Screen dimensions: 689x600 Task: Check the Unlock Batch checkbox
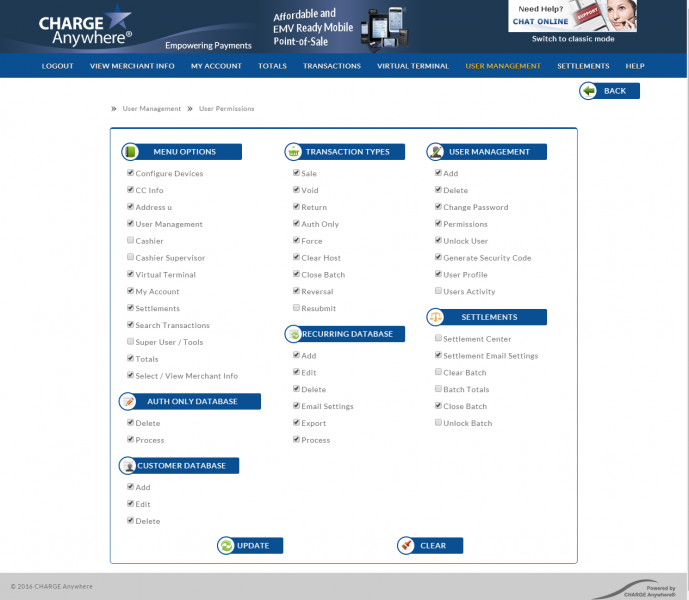pyautogui.click(x=439, y=422)
